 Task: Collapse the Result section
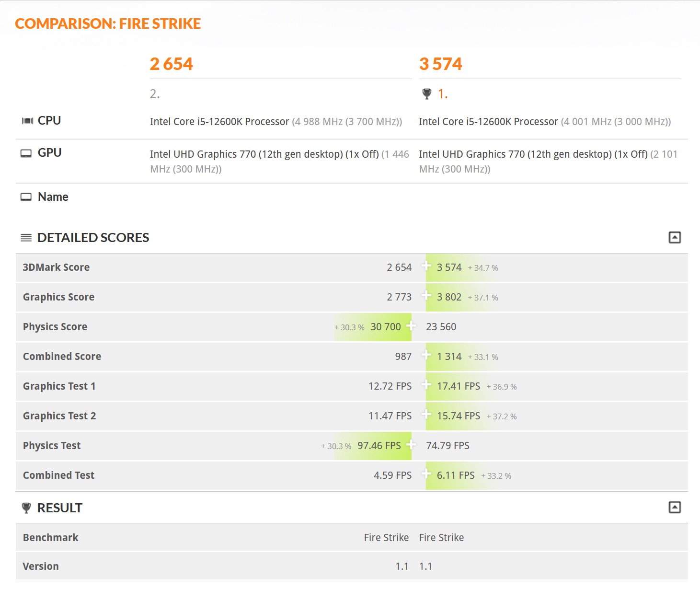675,507
